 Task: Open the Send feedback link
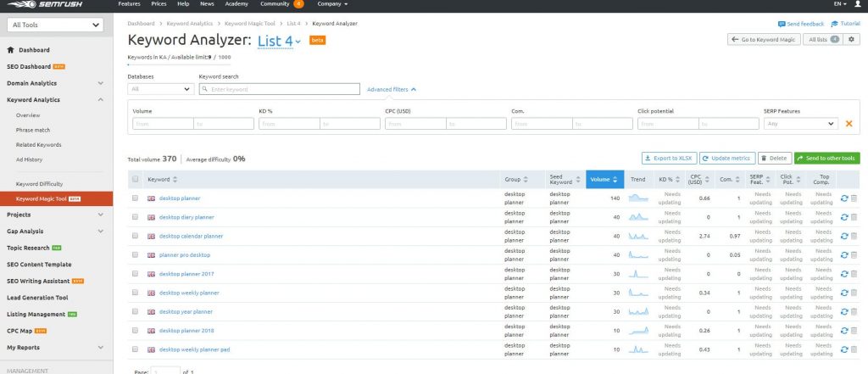801,24
